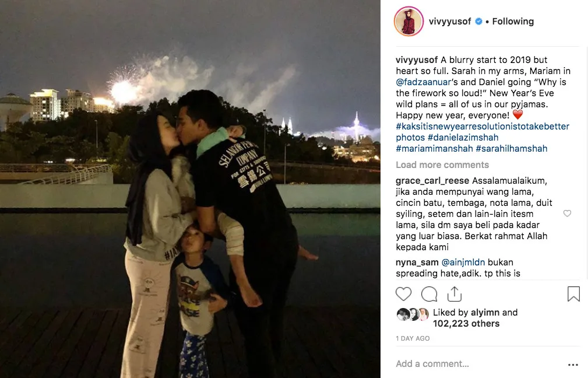
Task: Open the alyimn profile from likes
Action: coord(485,312)
